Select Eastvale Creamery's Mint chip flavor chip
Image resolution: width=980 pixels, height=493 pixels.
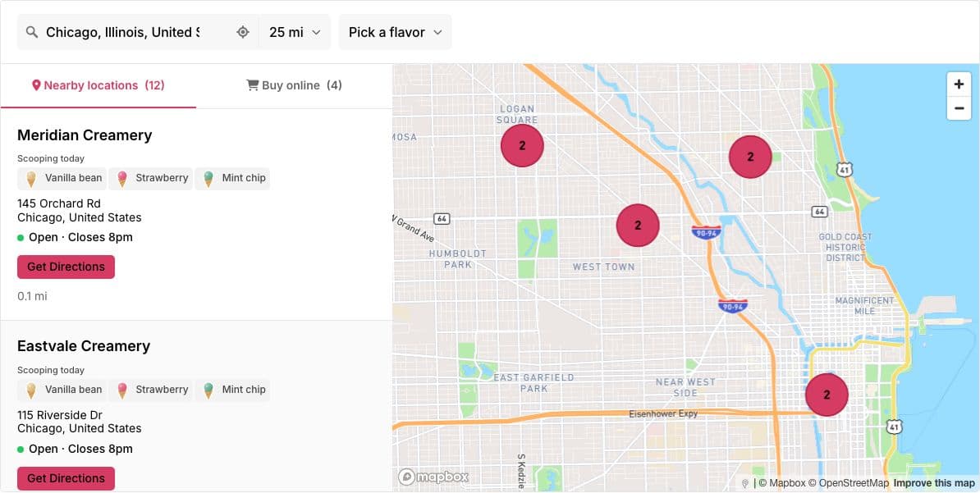232,390
